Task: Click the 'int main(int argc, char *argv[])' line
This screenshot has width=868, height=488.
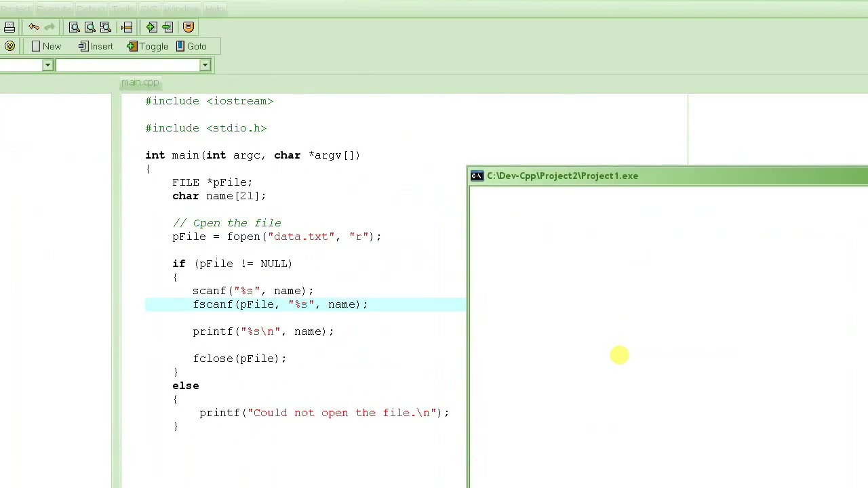Action: point(252,155)
